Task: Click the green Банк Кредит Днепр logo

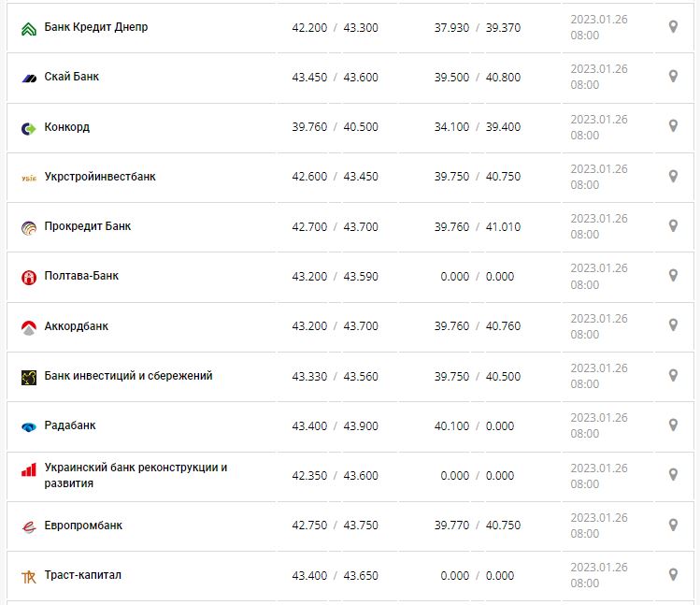Action: click(x=29, y=29)
